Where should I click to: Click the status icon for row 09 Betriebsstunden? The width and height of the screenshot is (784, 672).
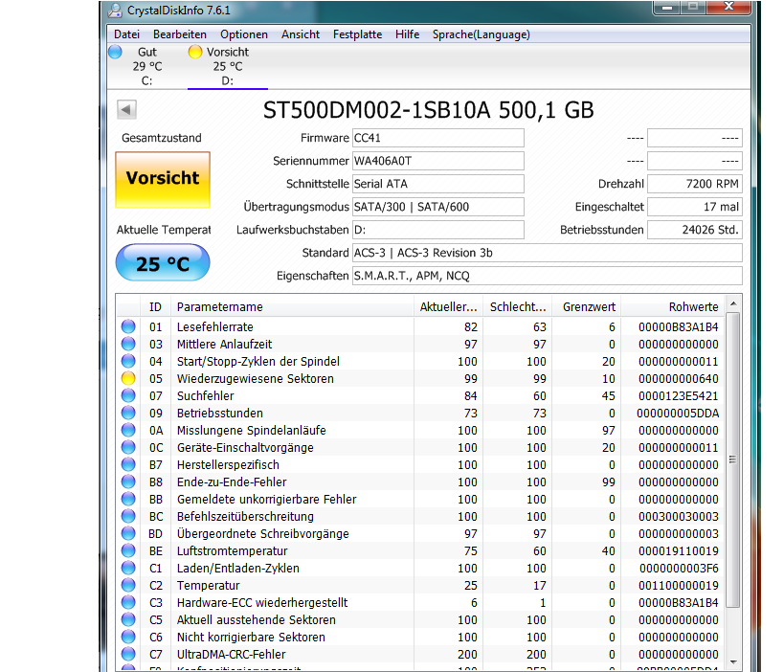click(x=128, y=413)
